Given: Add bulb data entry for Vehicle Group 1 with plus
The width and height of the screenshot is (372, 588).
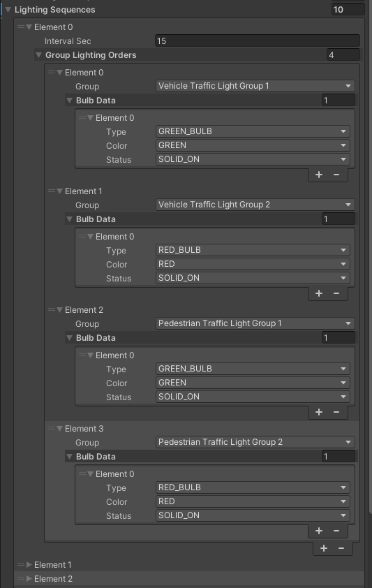Looking at the screenshot, I should tap(319, 175).
